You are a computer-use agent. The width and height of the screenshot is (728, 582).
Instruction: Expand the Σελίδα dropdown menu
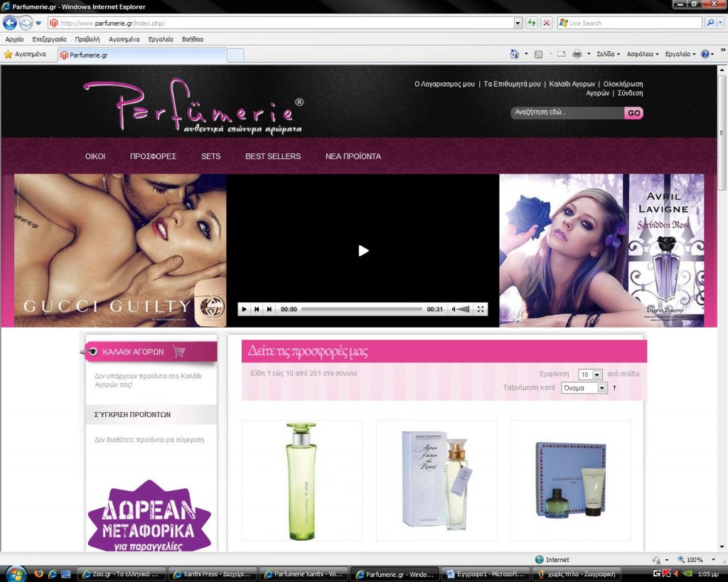point(609,54)
